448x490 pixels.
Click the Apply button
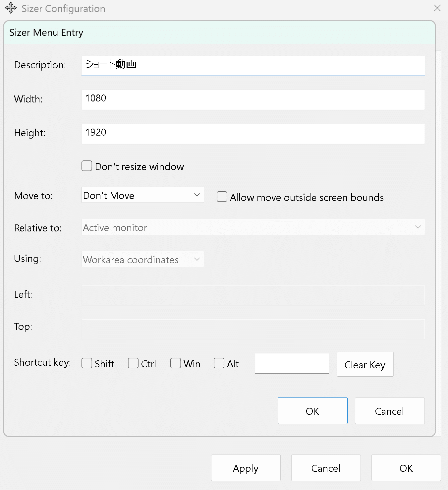point(246,468)
